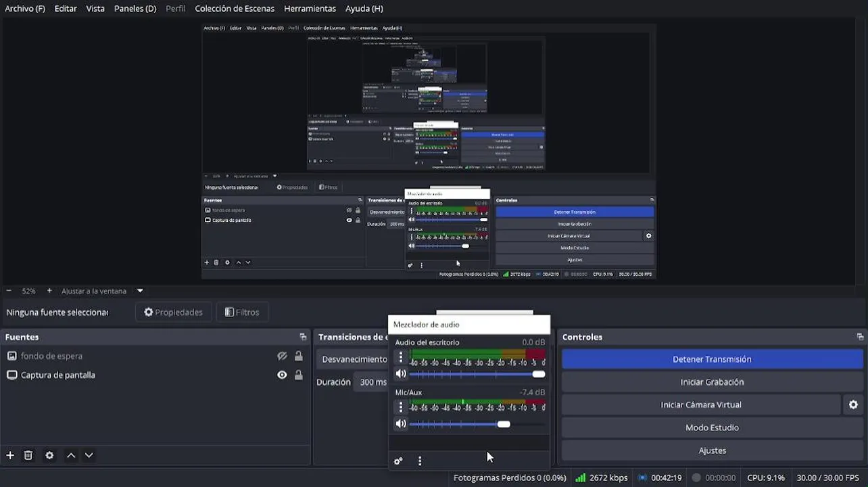Hide the Captura de pantalla source
This screenshot has width=868, height=487.
click(282, 375)
